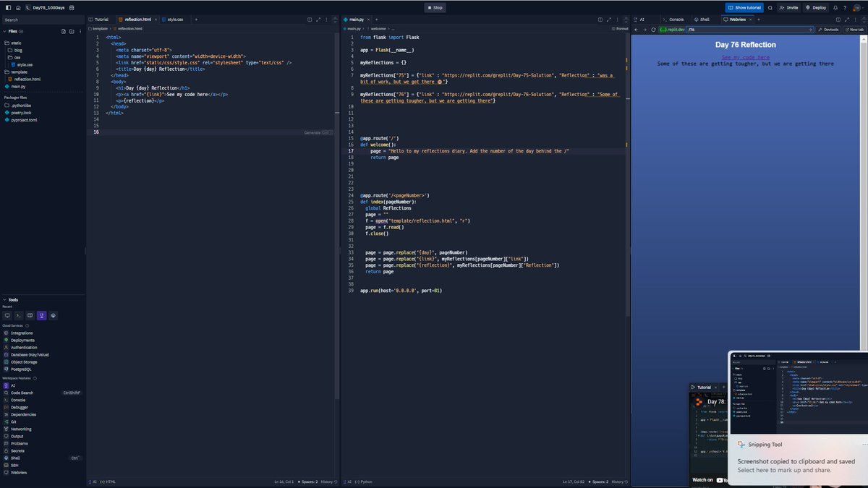Click the Console recent tool icon
The image size is (868, 488).
[x=19, y=315]
